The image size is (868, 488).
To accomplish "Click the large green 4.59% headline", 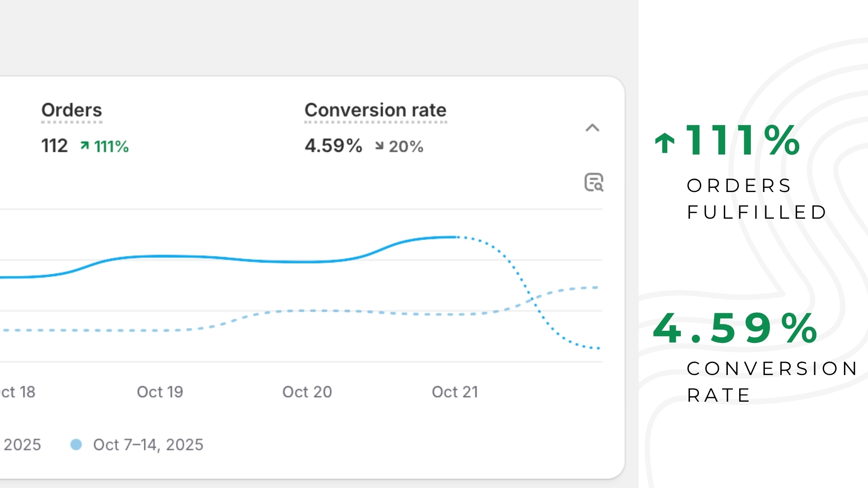I will [x=735, y=328].
